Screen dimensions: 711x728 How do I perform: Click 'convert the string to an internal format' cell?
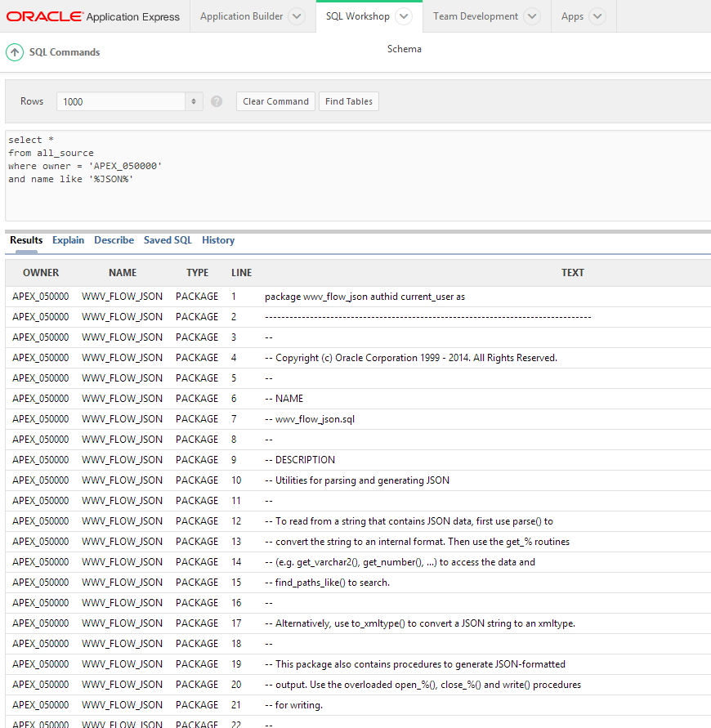coord(417,542)
